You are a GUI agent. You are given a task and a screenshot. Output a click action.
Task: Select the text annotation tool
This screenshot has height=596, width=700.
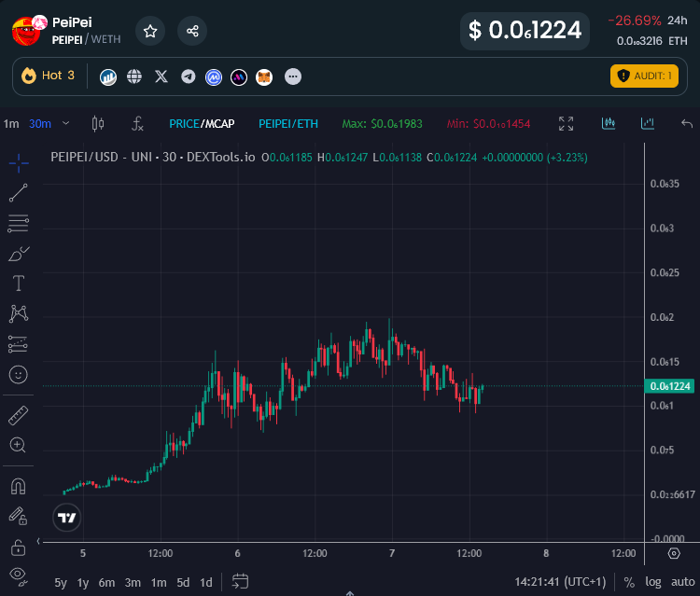tap(19, 284)
